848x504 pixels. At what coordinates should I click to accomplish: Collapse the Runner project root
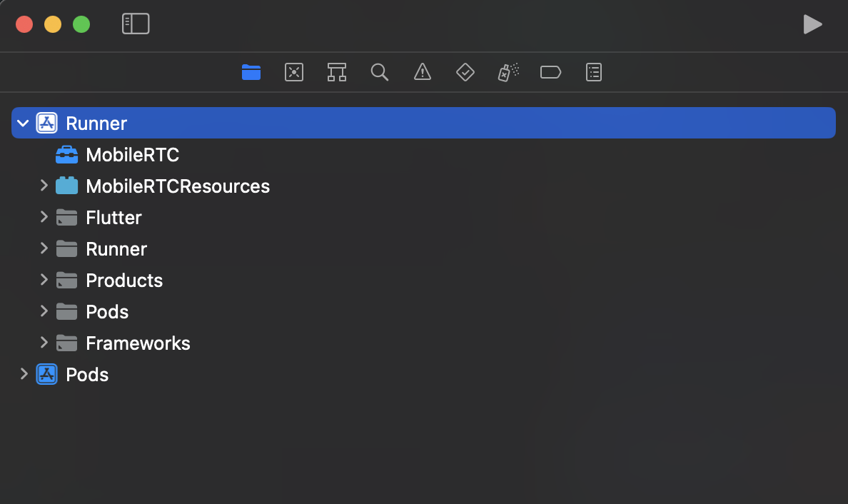[23, 124]
